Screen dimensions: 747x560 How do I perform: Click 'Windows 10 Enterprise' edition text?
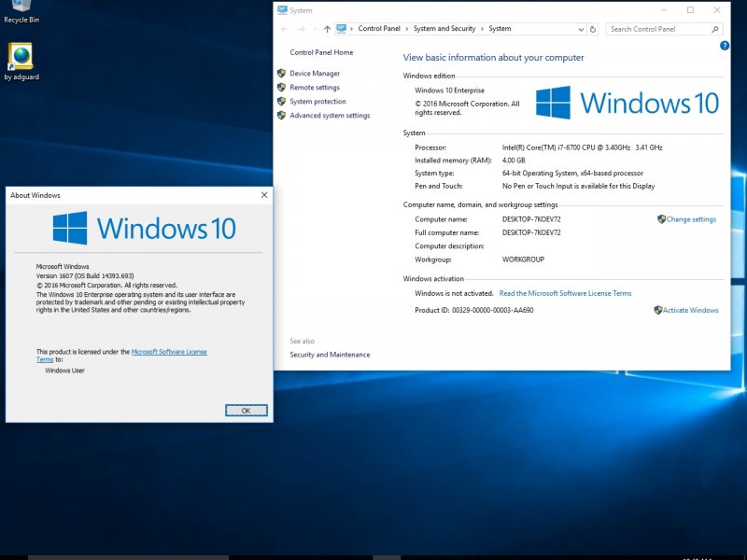(449, 91)
